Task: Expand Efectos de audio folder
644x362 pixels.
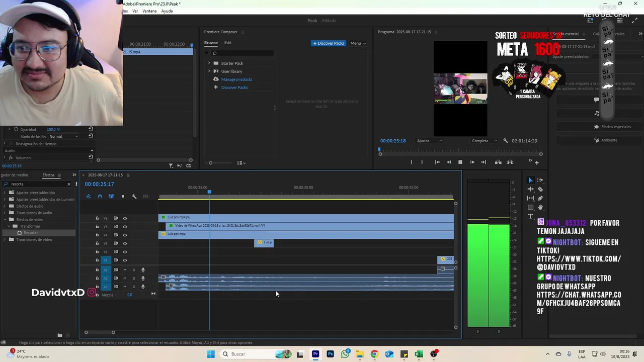Action: pos(5,206)
